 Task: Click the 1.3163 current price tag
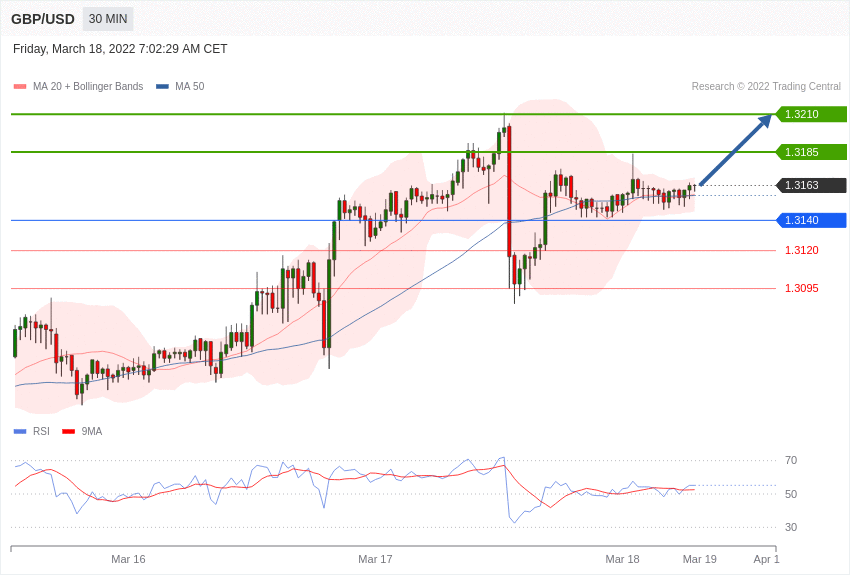(x=811, y=185)
